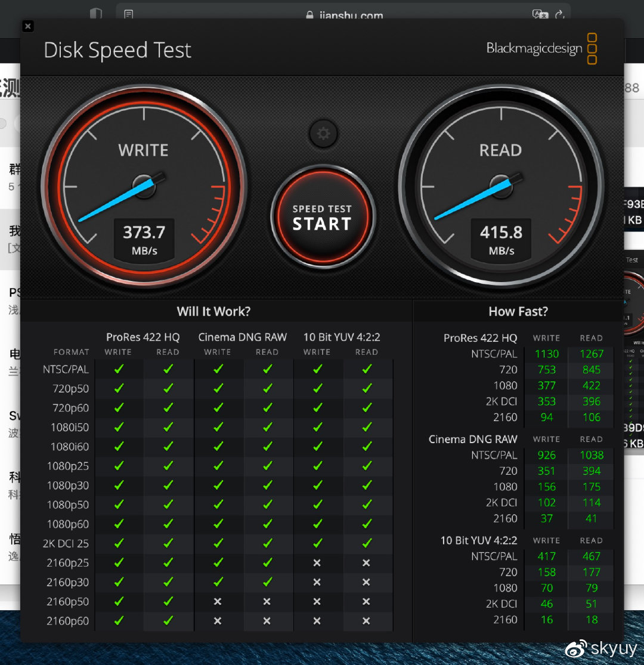Click the 2K DCI 25 row label

coord(66,544)
